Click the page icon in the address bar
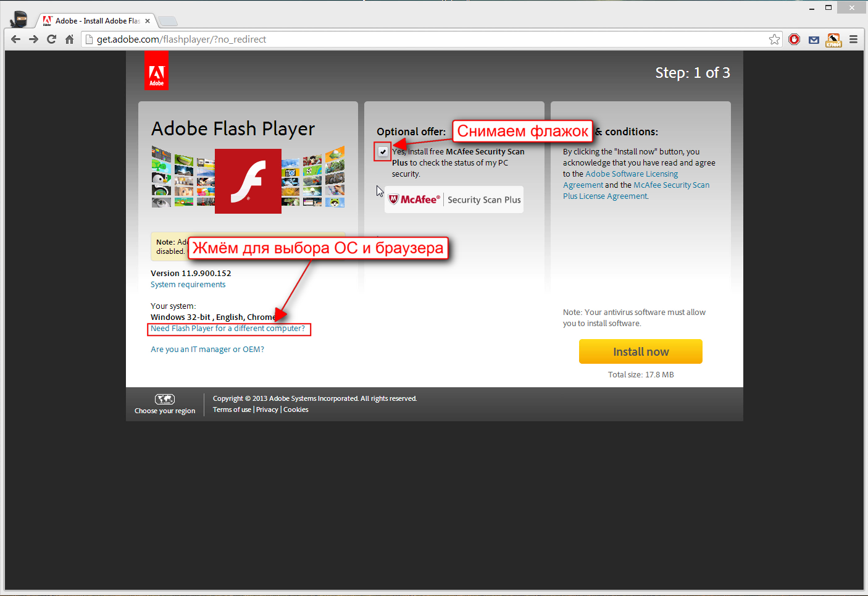This screenshot has width=868, height=596. 89,40
